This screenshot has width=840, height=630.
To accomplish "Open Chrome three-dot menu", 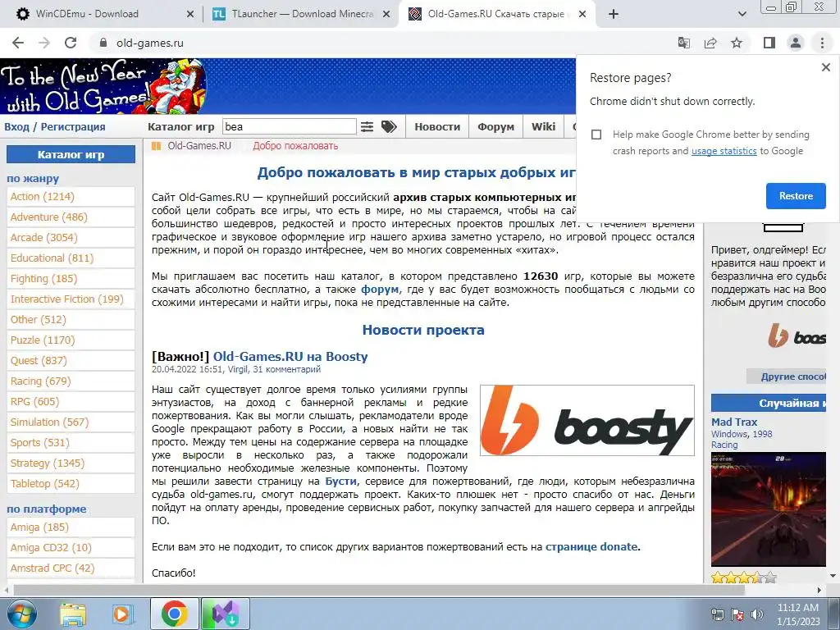I will click(x=822, y=43).
